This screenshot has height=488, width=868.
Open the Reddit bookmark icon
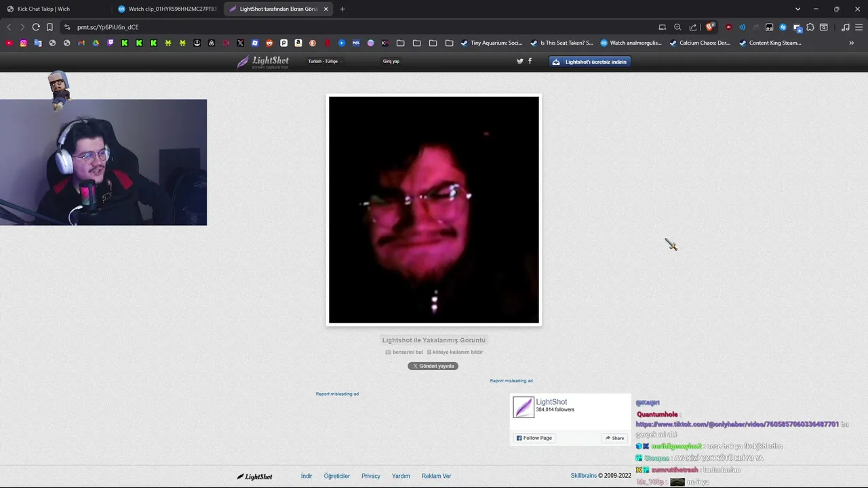click(269, 43)
